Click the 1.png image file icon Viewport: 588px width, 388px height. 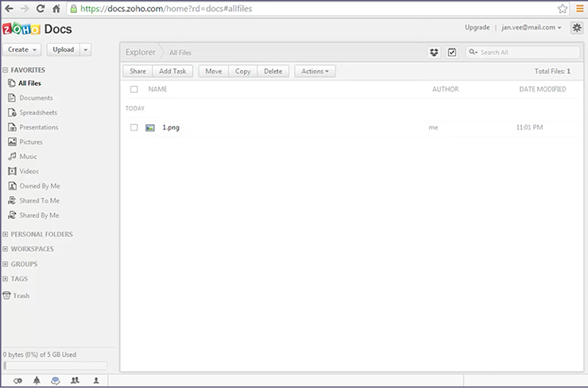tap(150, 128)
